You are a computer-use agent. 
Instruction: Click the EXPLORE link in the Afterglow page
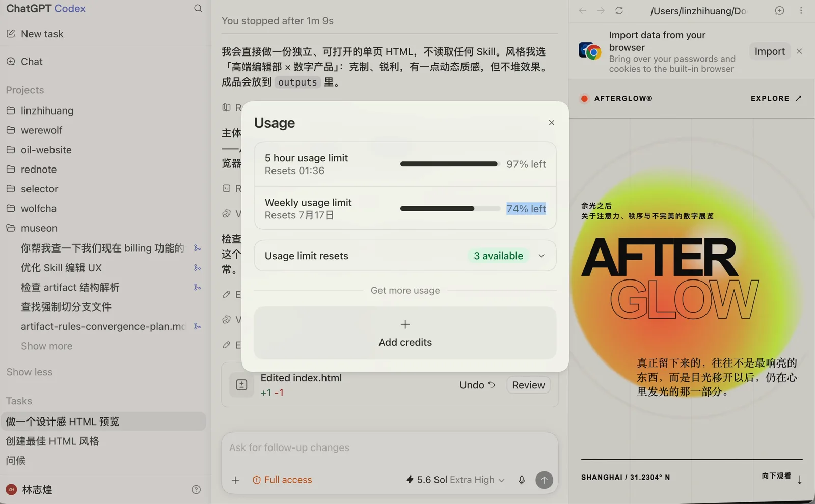[x=776, y=99]
